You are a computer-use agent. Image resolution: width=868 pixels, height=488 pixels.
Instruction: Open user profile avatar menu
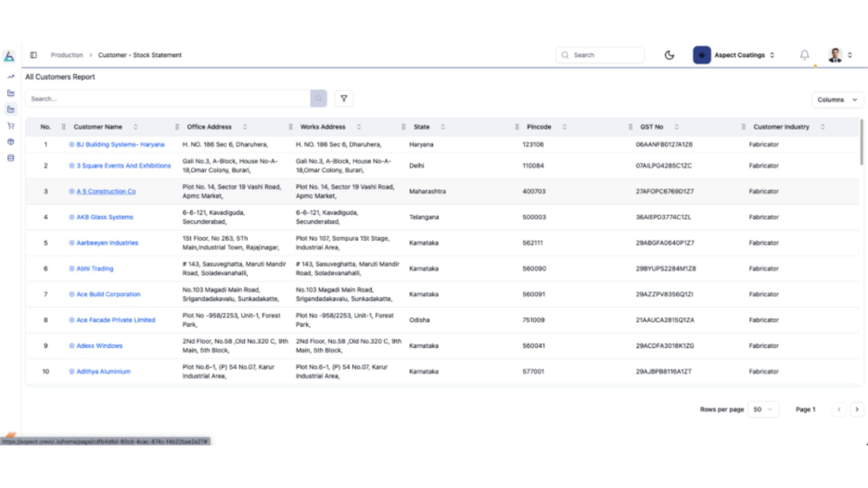pyautogui.click(x=840, y=55)
